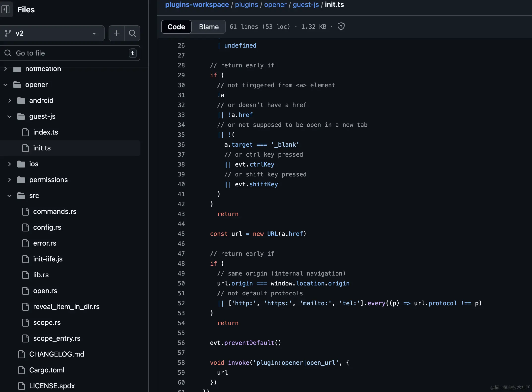Navigate to guest-js breadcrumb link

point(306,4)
